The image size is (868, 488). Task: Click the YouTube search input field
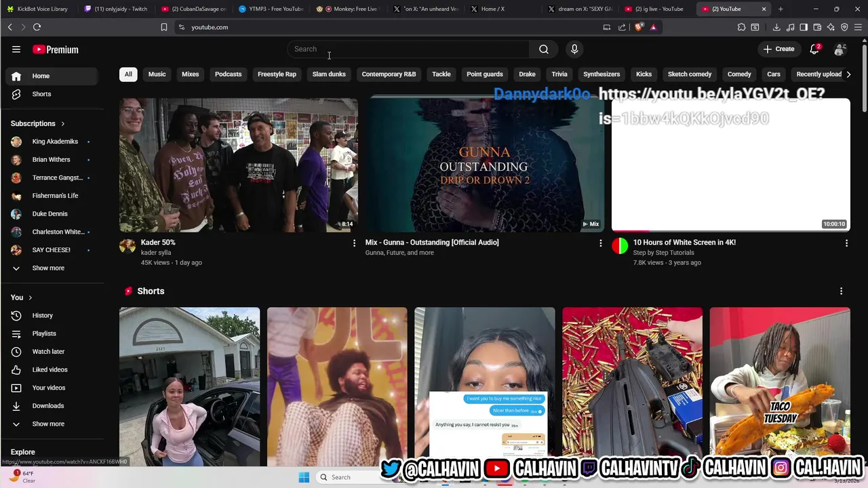coord(410,49)
